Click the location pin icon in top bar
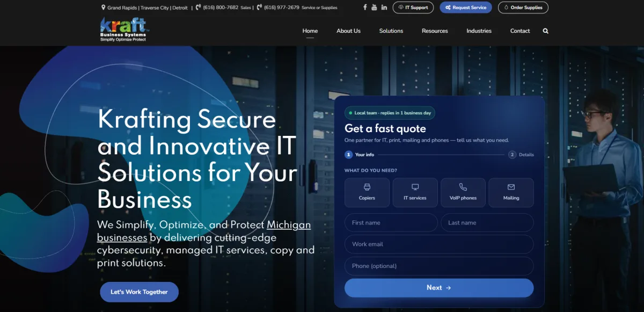This screenshot has height=312, width=644. 103,8
